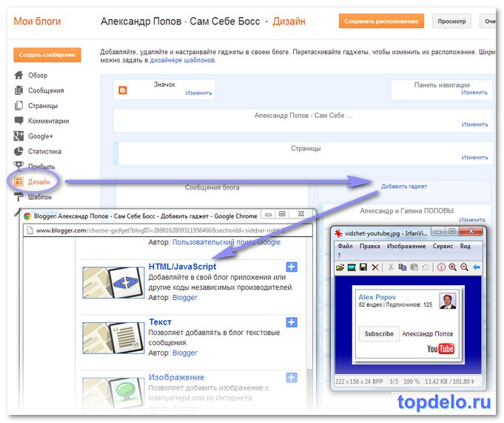
Task: Click Изменить for the Значок gadget
Action: [x=198, y=93]
